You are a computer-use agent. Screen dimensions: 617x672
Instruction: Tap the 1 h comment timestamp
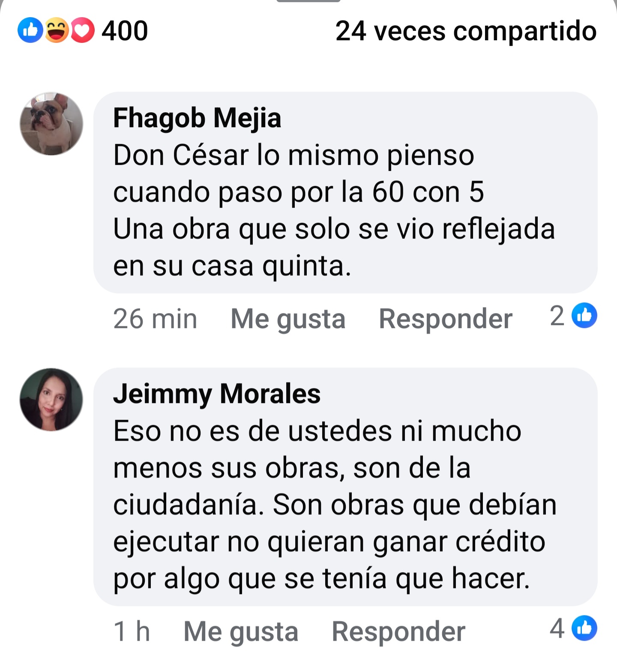(x=132, y=631)
